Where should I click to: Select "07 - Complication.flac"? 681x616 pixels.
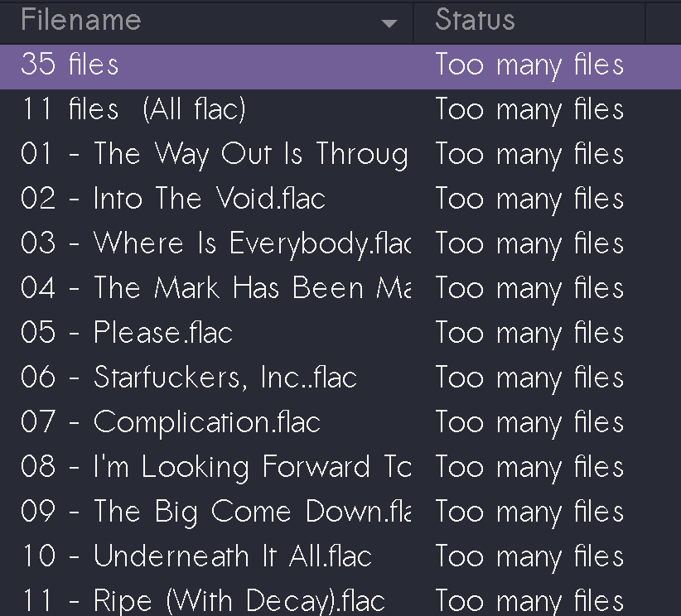click(166, 421)
